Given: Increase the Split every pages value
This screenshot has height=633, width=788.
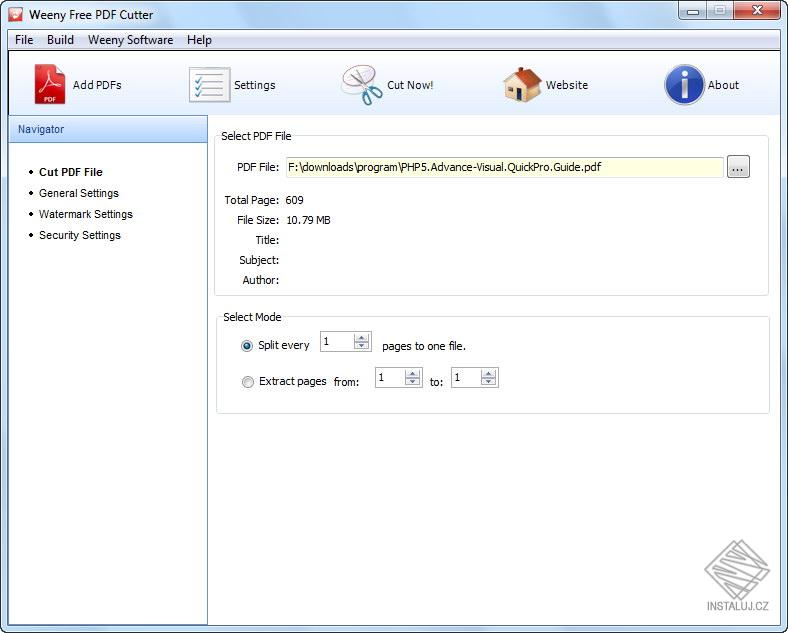Looking at the screenshot, I should pyautogui.click(x=361, y=338).
